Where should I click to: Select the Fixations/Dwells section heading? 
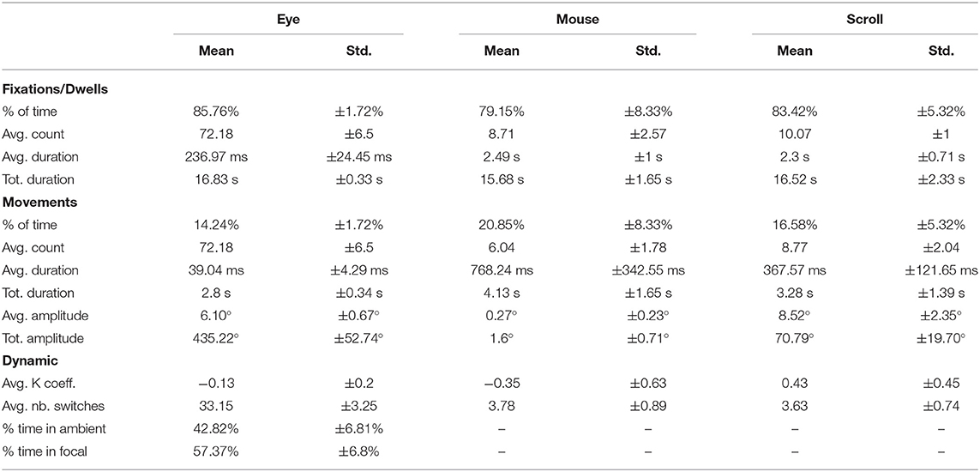pyautogui.click(x=54, y=88)
